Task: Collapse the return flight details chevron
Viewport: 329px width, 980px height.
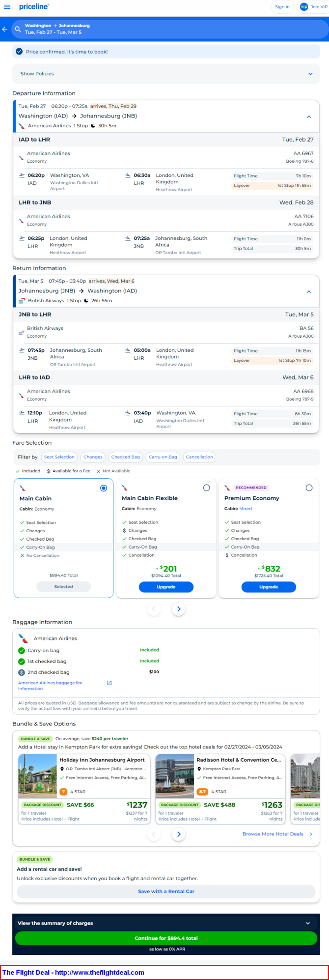Action: tap(309, 292)
